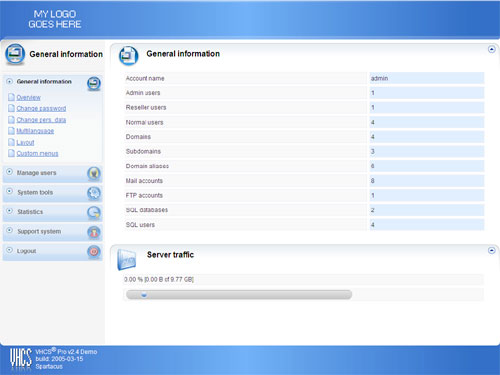Expand the Manage users menu section

10,172
